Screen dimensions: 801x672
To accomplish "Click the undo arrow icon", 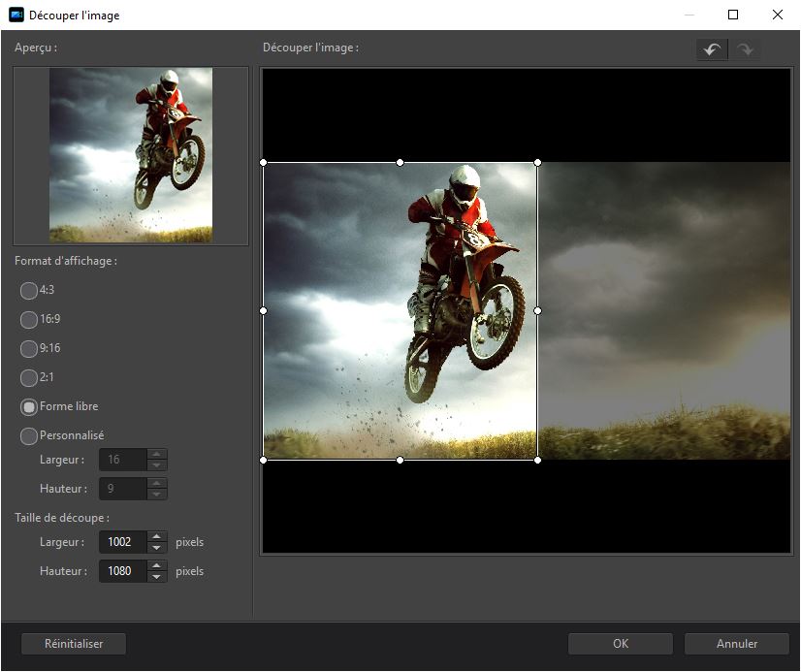I will [x=712, y=50].
